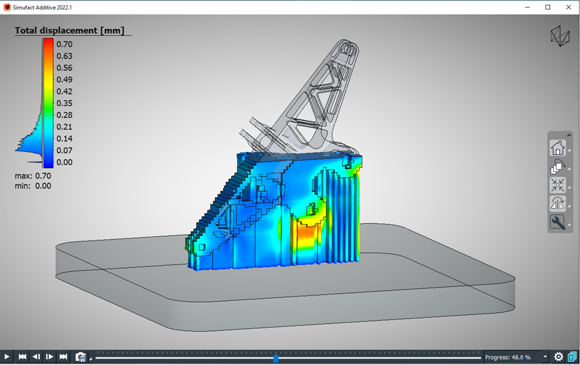
Task: Jump to the first simulation step
Action: pyautogui.click(x=22, y=357)
